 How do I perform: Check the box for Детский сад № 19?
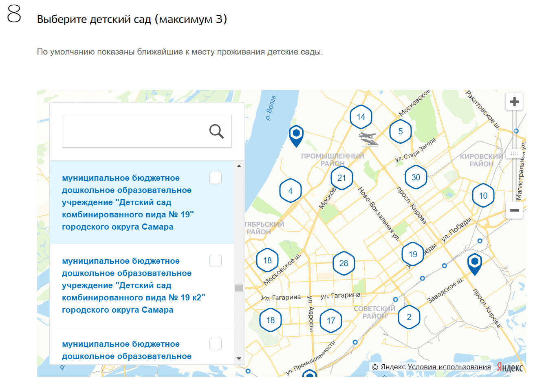216,178
